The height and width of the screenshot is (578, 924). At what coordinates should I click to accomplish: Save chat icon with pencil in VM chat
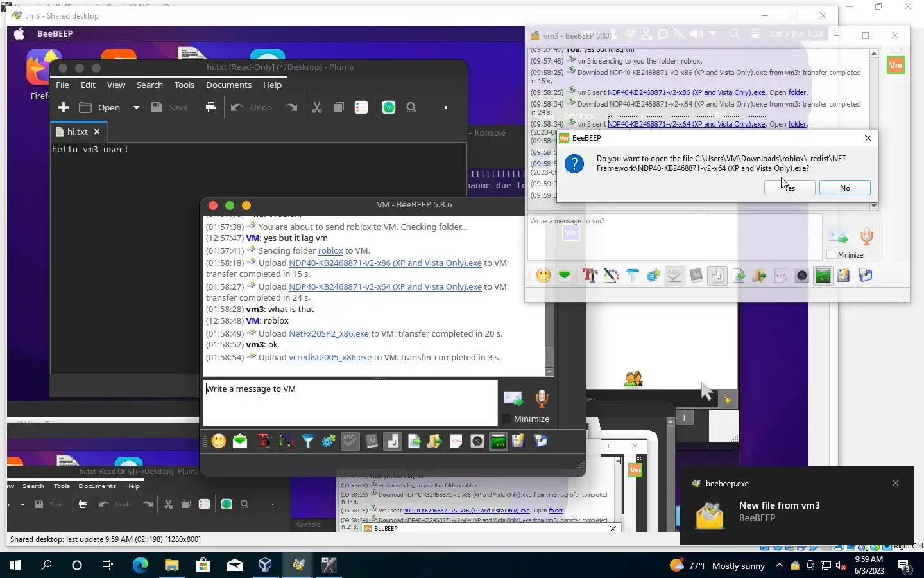(x=518, y=441)
